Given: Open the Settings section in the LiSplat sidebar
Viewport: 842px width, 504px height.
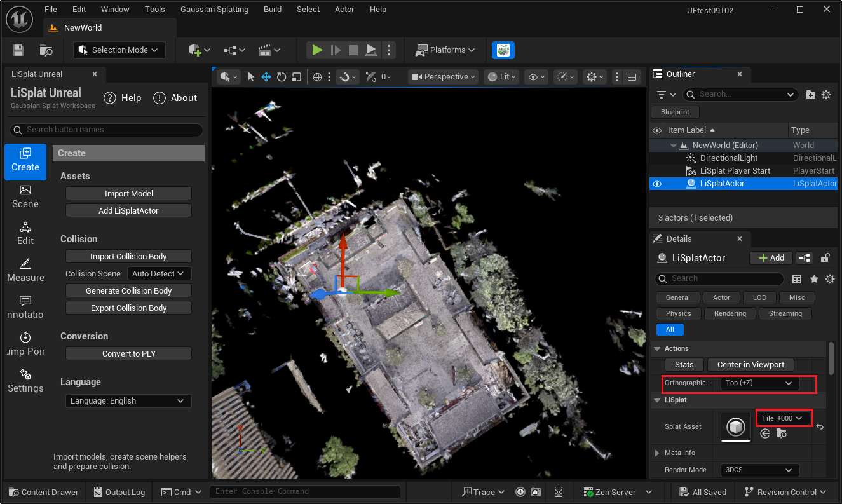Looking at the screenshot, I should tap(25, 381).
